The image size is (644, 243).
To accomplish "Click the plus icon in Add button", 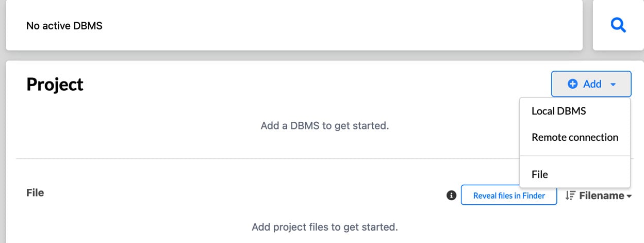I will click(572, 84).
